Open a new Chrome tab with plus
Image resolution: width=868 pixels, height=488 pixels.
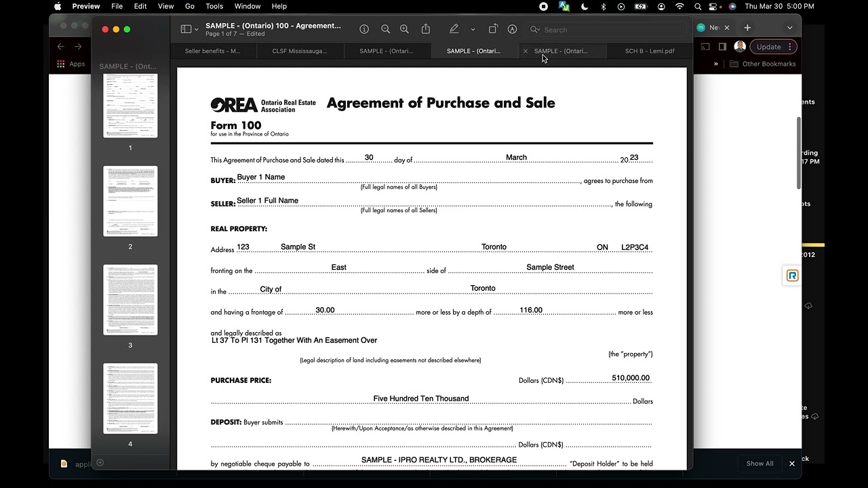pos(747,28)
